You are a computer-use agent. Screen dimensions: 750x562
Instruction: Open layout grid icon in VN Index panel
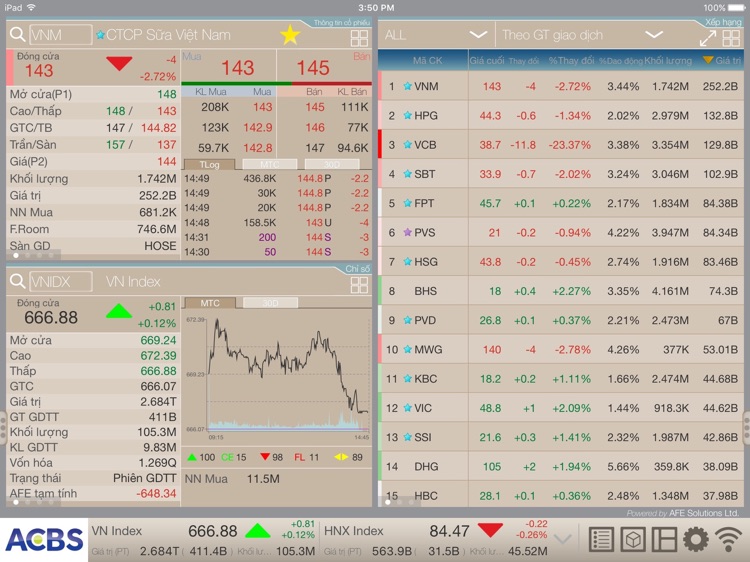tap(359, 285)
